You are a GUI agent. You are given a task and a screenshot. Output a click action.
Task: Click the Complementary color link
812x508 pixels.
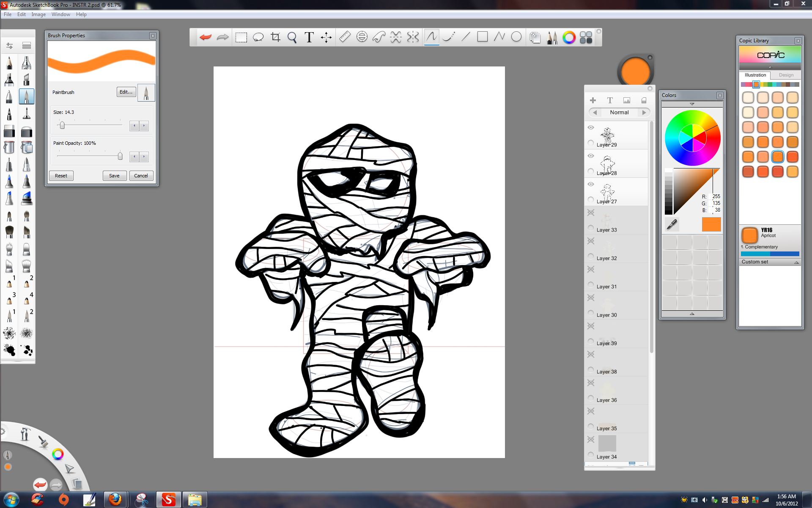pyautogui.click(x=761, y=247)
